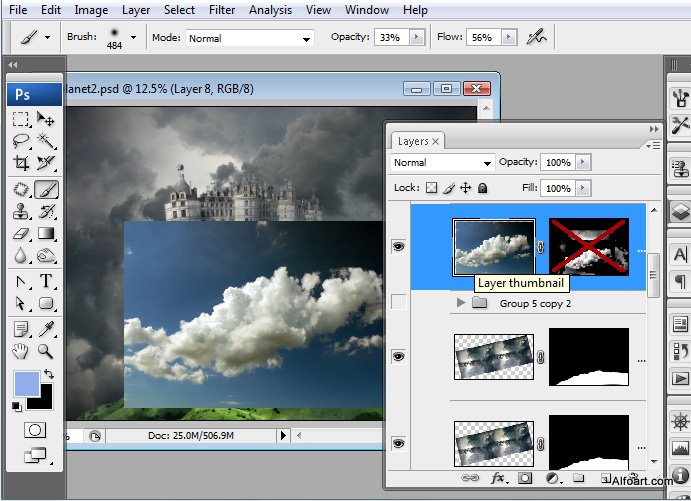
Task: Open the layer blend mode dropdown
Action: (442, 162)
